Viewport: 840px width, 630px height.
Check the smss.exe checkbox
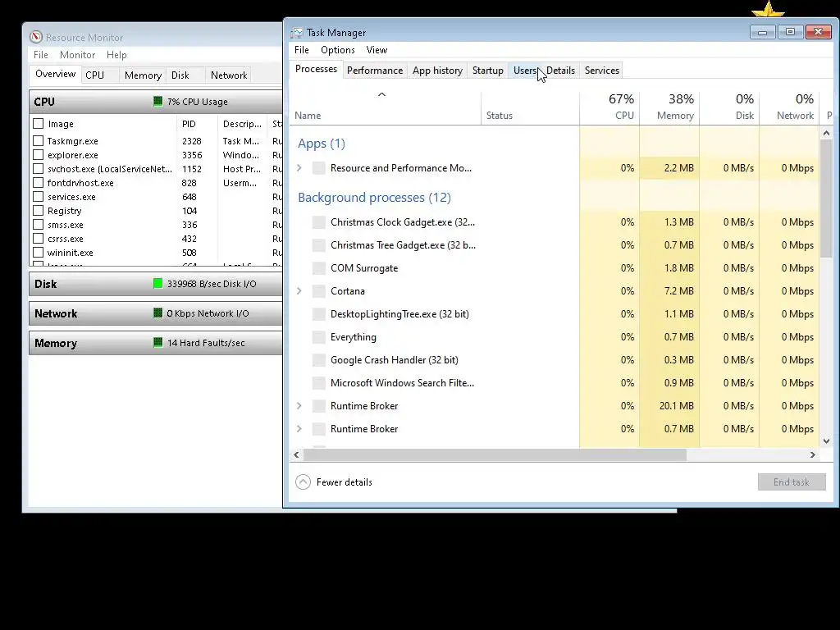click(x=38, y=225)
